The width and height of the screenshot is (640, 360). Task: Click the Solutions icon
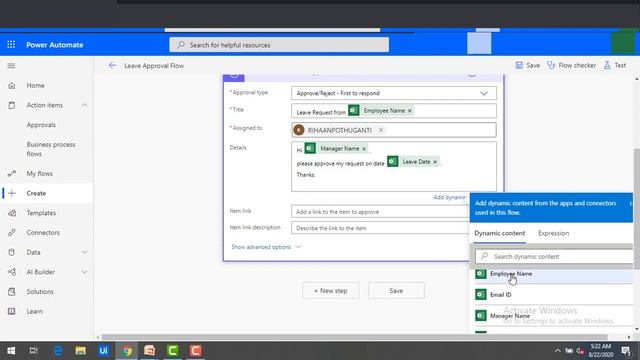[x=12, y=291]
